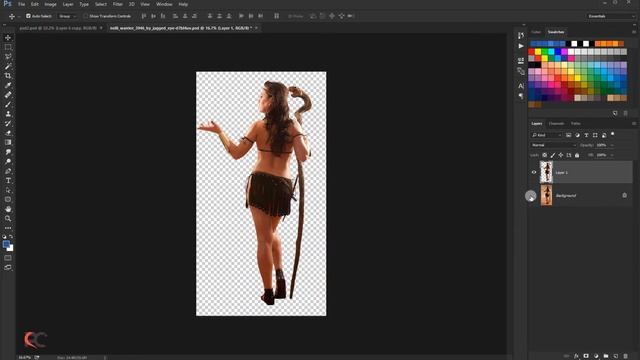Open the Filter menu
The image size is (640, 360).
(x=118, y=4)
